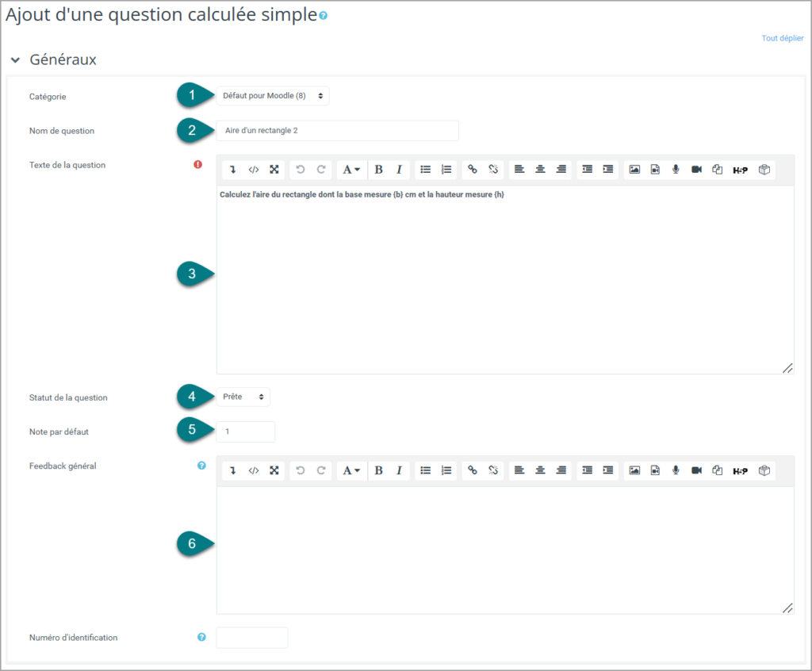Insert link in question text editor
Image resolution: width=812 pixels, height=671 pixels.
(x=473, y=170)
